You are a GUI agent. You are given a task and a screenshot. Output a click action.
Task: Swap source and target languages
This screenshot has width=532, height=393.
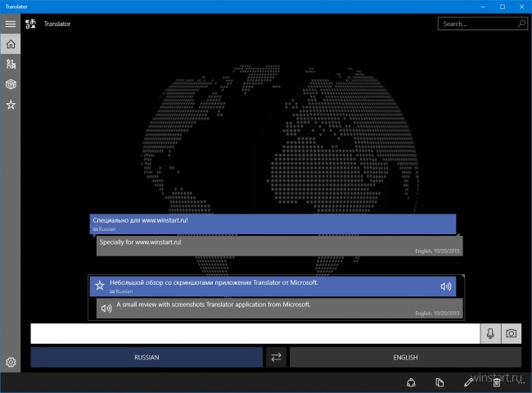click(276, 357)
